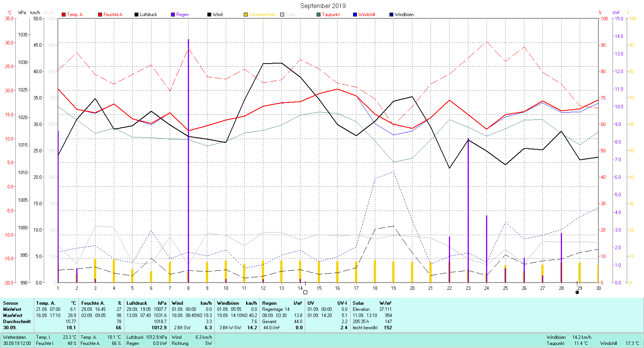Click the 'MaxWert' row label
The image size is (644, 348).
coord(13,315)
